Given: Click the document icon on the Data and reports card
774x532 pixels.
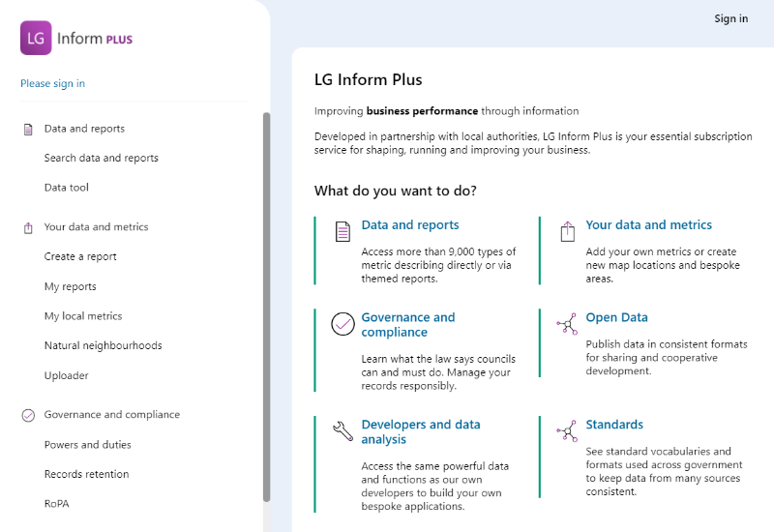Looking at the screenshot, I should (x=342, y=231).
